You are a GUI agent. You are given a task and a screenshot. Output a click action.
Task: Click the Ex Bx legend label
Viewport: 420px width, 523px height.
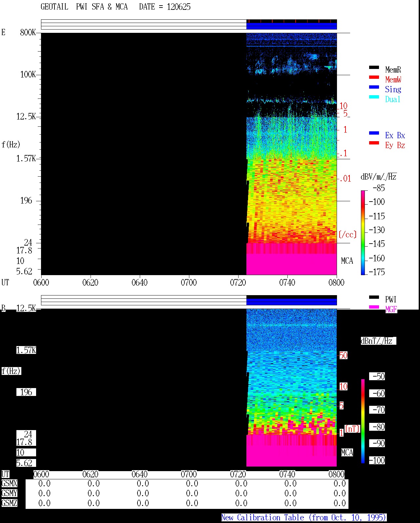[x=395, y=135]
